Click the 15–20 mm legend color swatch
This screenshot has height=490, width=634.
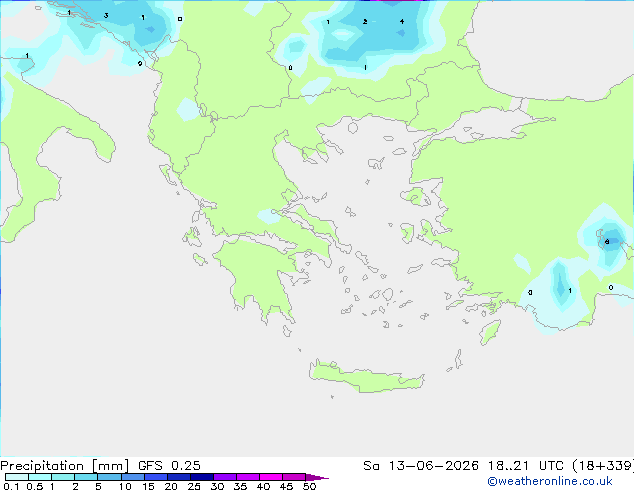point(156,477)
